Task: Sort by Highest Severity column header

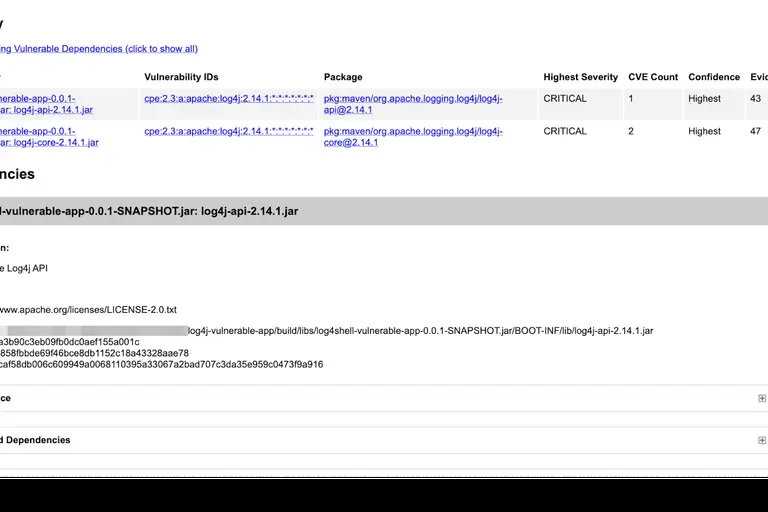Action: click(580, 77)
